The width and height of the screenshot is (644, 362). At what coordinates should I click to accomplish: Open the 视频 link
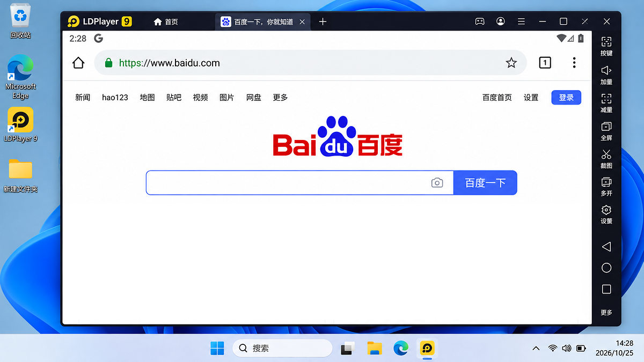(200, 98)
